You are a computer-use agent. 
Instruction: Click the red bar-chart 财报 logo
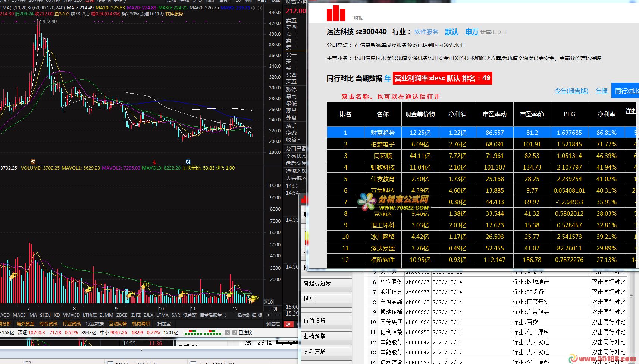336,13
